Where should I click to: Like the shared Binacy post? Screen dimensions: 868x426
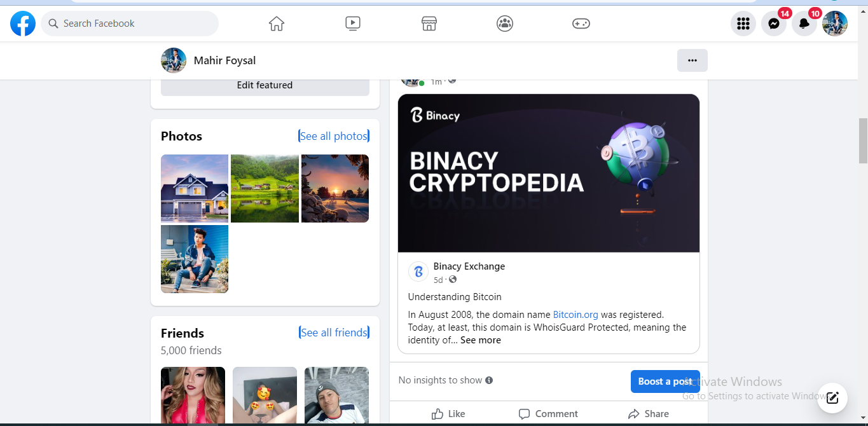(448, 414)
